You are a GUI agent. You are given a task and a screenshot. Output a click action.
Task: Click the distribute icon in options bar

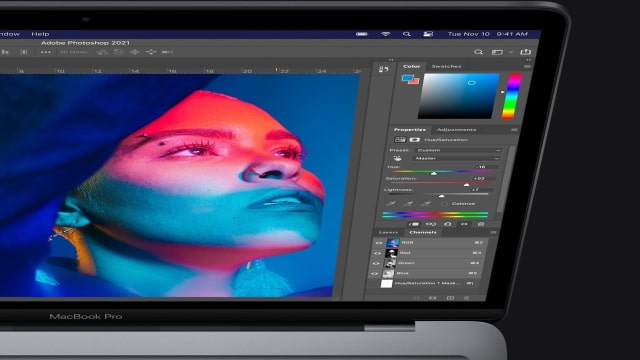[x=24, y=52]
